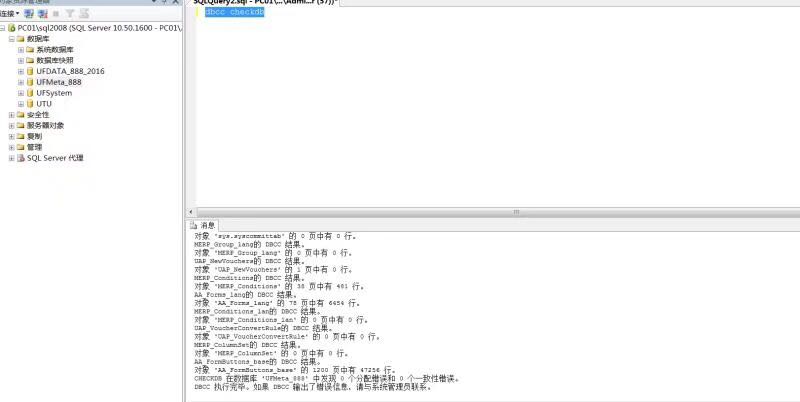The width and height of the screenshot is (800, 402).
Task: Select the UFDATA_888_2016 database label
Action: [70, 71]
